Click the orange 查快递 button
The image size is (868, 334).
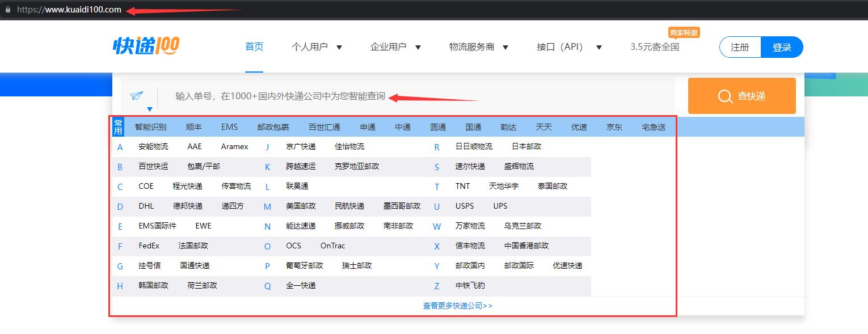point(742,96)
